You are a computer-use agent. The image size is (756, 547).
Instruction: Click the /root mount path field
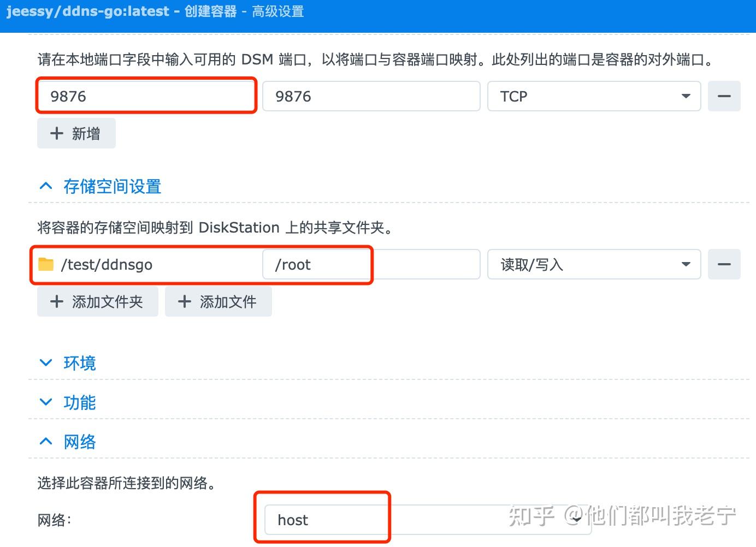317,264
